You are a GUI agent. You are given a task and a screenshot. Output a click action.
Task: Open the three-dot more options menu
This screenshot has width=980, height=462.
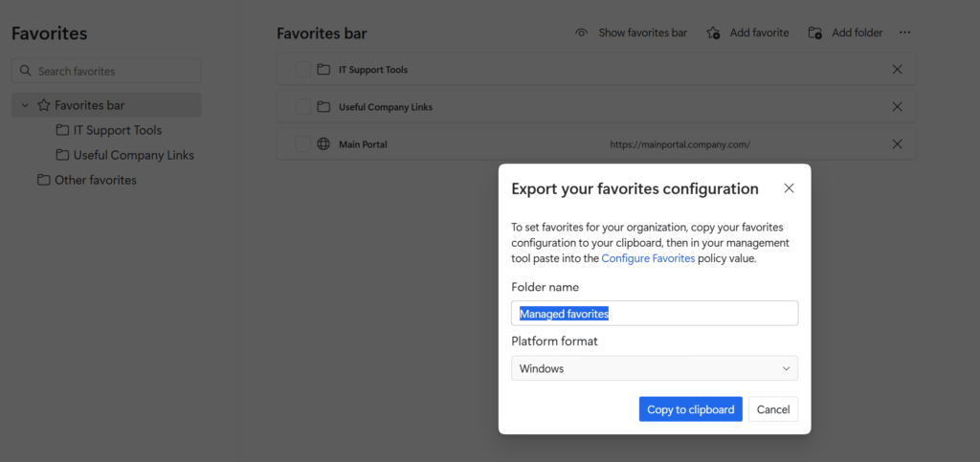[x=904, y=33]
